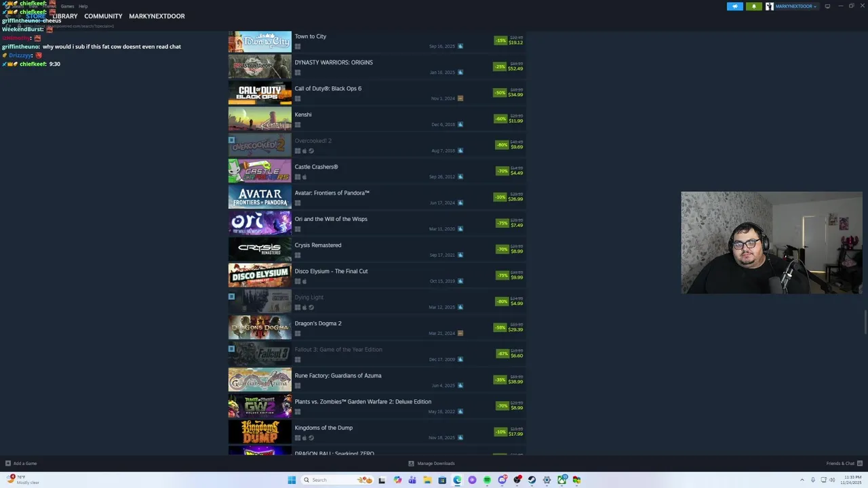Click the Avatar Frontiers of Pandora thumbnail
Viewport: 868px width, 488px height.
(x=260, y=197)
